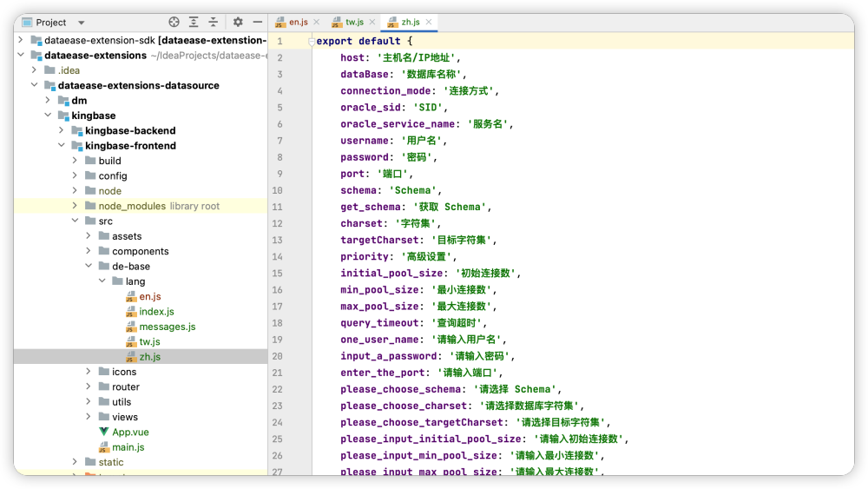This screenshot has width=868, height=489.
Task: Close the zh.js tab
Action: (429, 23)
